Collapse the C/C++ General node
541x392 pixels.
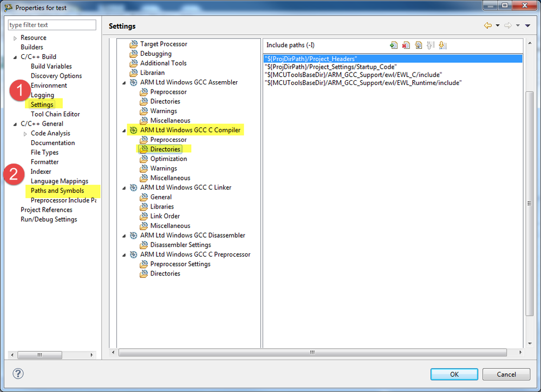(x=15, y=124)
